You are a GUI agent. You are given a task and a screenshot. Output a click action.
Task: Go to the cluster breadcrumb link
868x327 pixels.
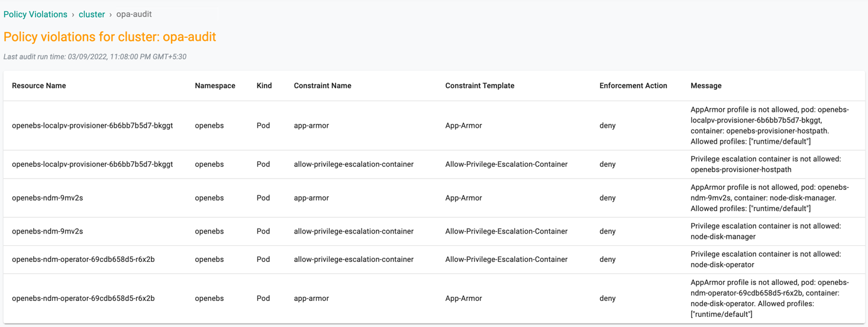tap(92, 14)
